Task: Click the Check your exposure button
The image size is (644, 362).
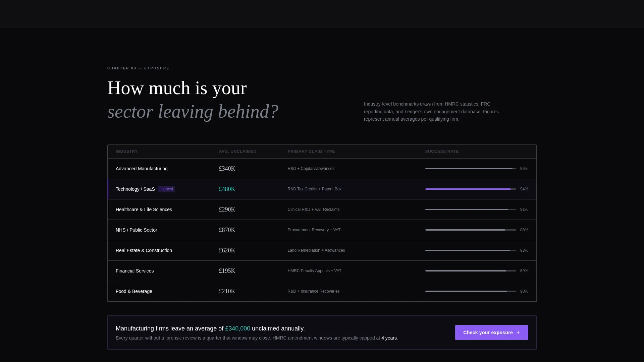Action: tap(491, 333)
